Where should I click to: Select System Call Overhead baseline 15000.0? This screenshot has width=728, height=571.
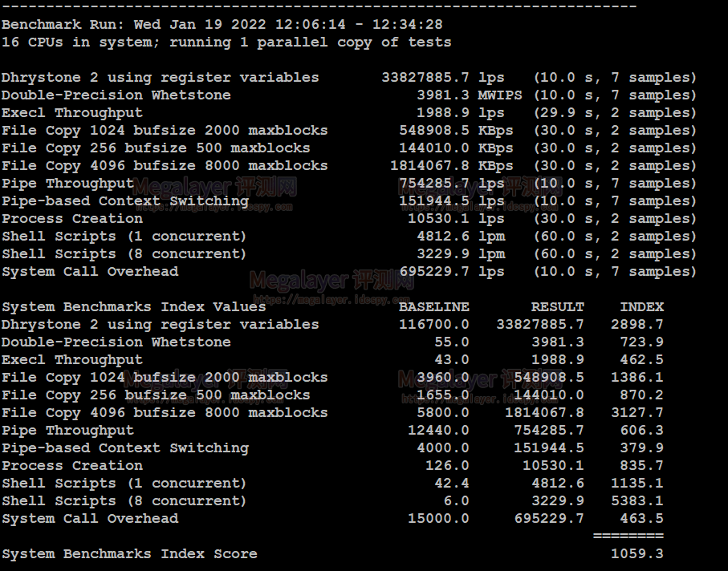point(438,518)
